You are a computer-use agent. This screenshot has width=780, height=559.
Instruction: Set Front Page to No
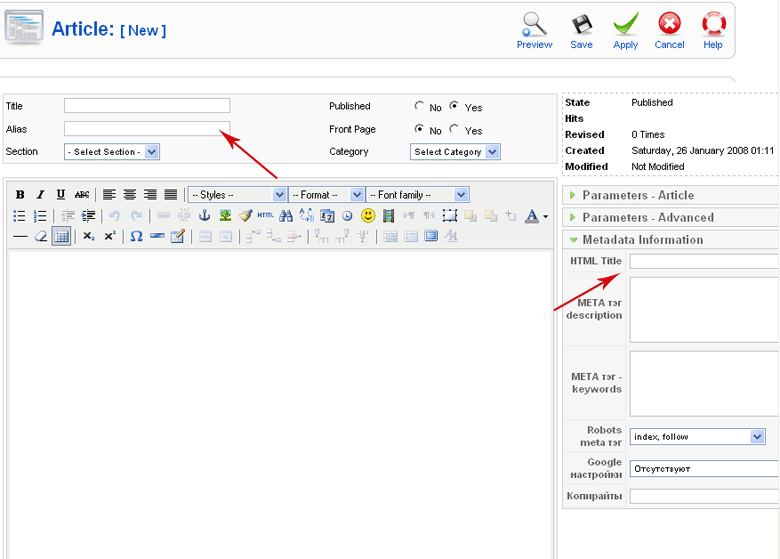(x=419, y=129)
